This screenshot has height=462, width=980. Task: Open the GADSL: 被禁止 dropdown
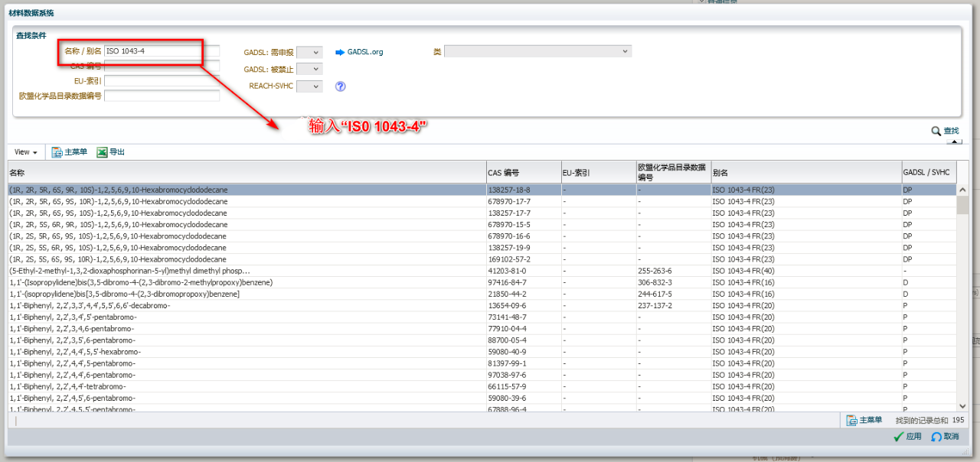point(309,69)
